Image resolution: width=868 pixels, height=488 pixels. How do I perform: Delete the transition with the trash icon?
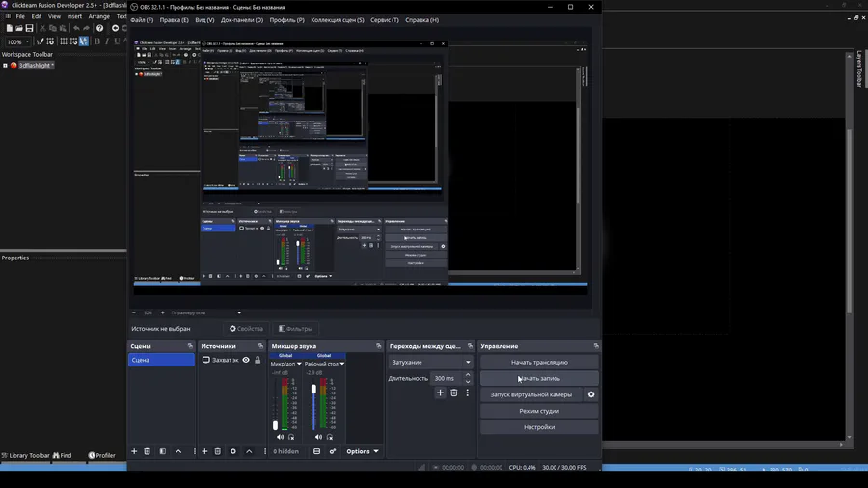(454, 393)
